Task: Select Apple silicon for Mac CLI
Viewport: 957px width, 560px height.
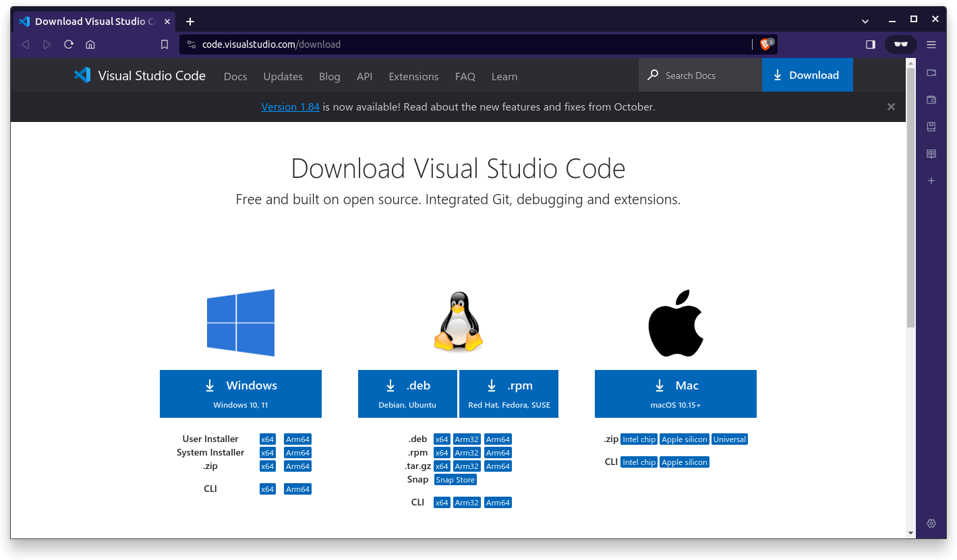Action: (x=685, y=462)
